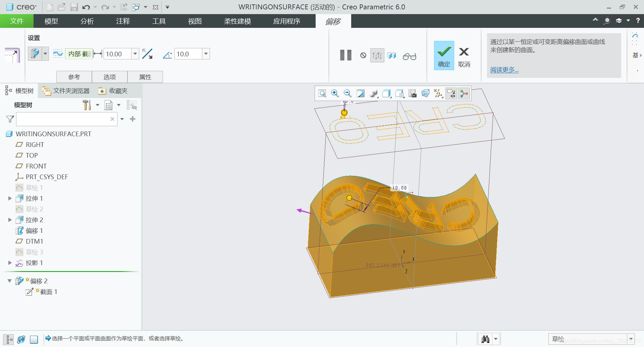Click the tree search filter input field

pos(62,119)
